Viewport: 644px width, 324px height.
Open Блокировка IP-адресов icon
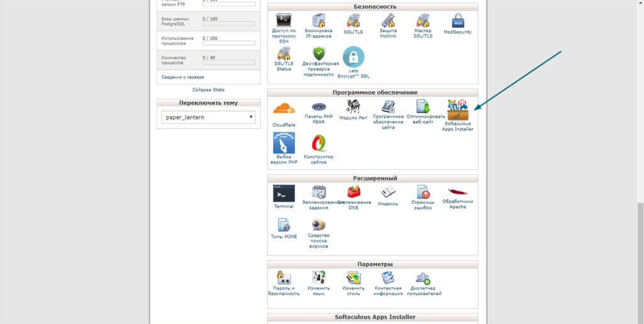click(318, 21)
